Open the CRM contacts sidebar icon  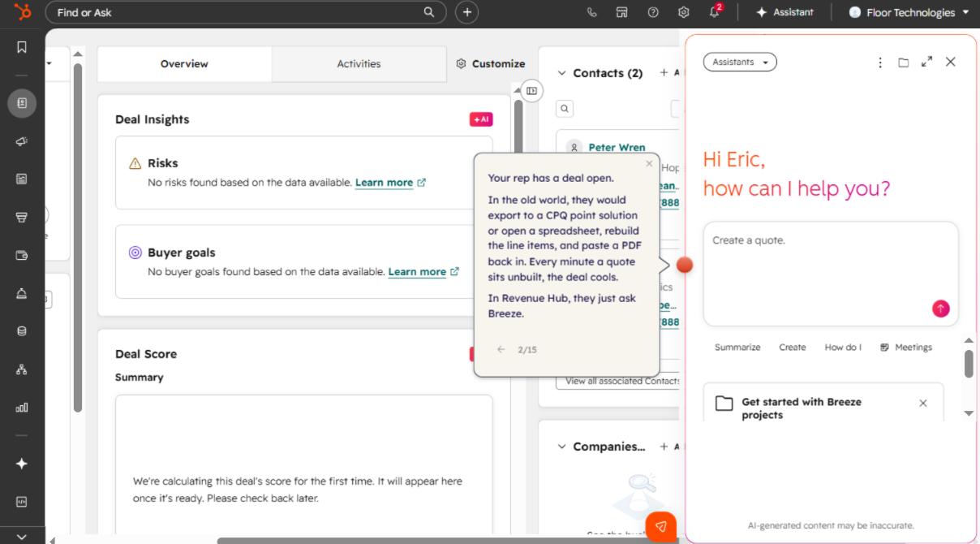22,103
